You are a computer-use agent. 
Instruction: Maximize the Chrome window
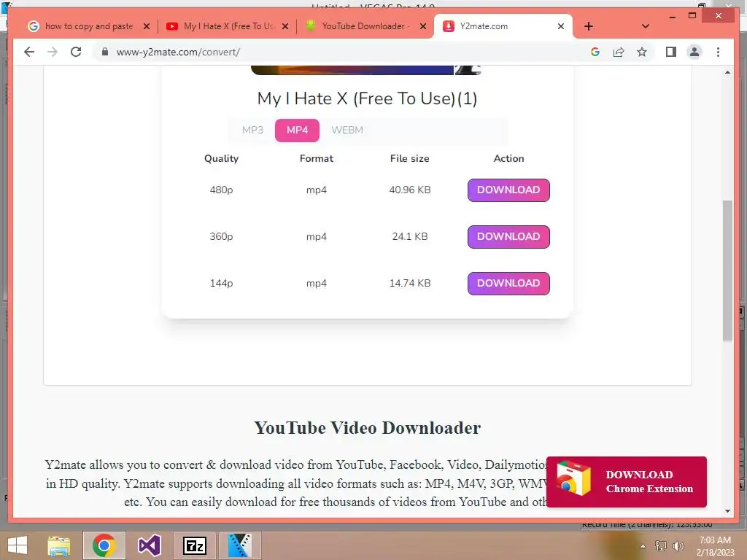click(x=692, y=16)
